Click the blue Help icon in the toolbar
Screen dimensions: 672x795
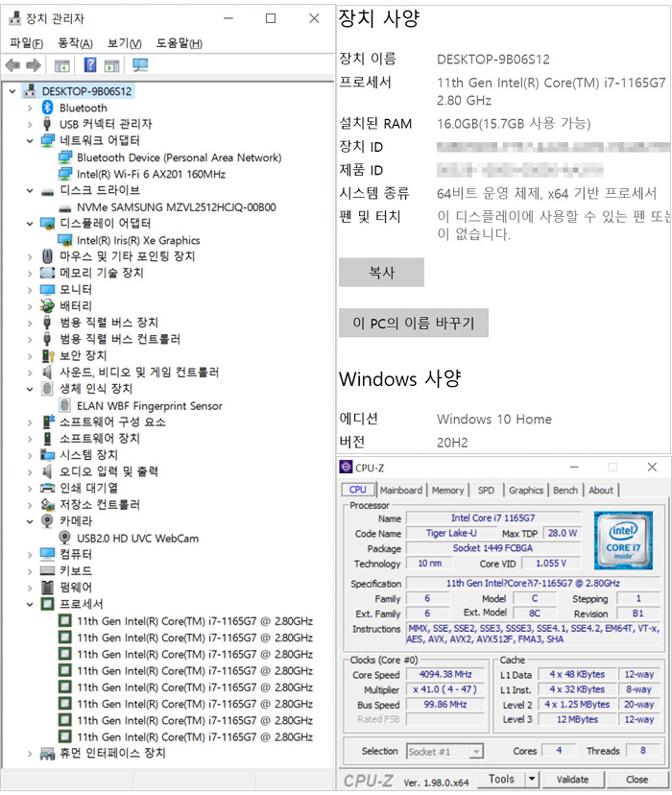click(90, 65)
